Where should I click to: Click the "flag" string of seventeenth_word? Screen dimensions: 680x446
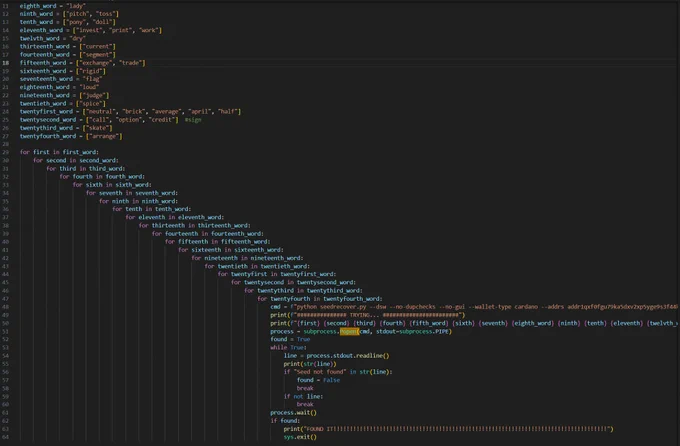(91, 79)
